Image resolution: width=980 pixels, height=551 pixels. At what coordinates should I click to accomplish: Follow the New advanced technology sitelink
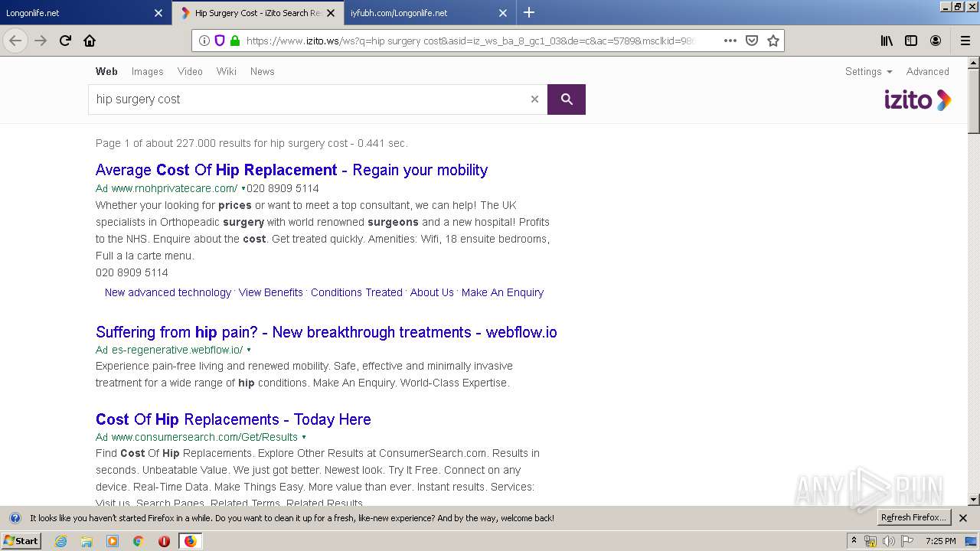(168, 292)
